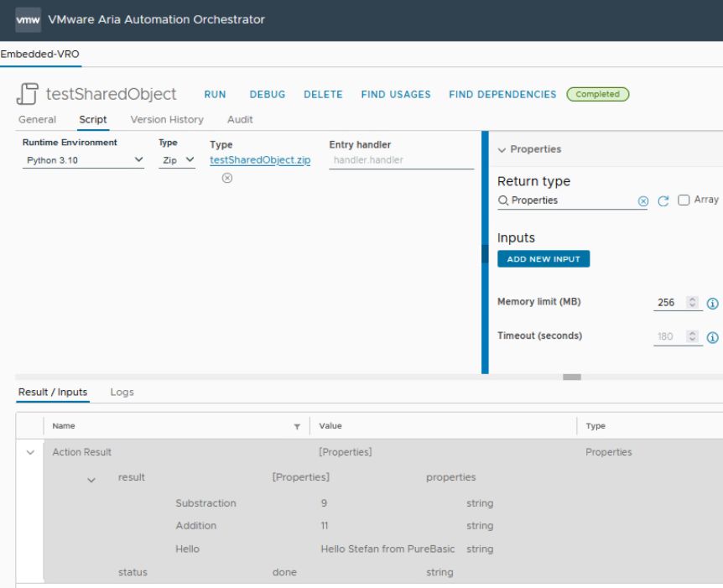Delete the testSharedObject action
This screenshot has width=723, height=588.
(x=323, y=95)
